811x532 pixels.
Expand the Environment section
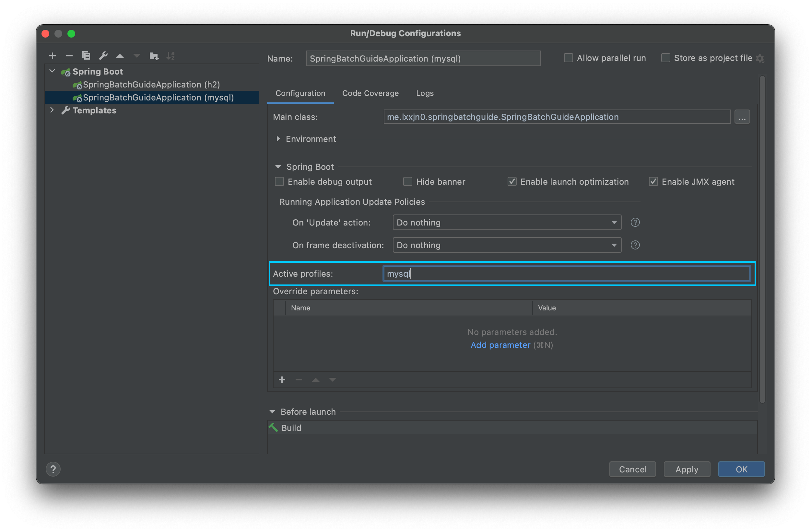point(278,139)
